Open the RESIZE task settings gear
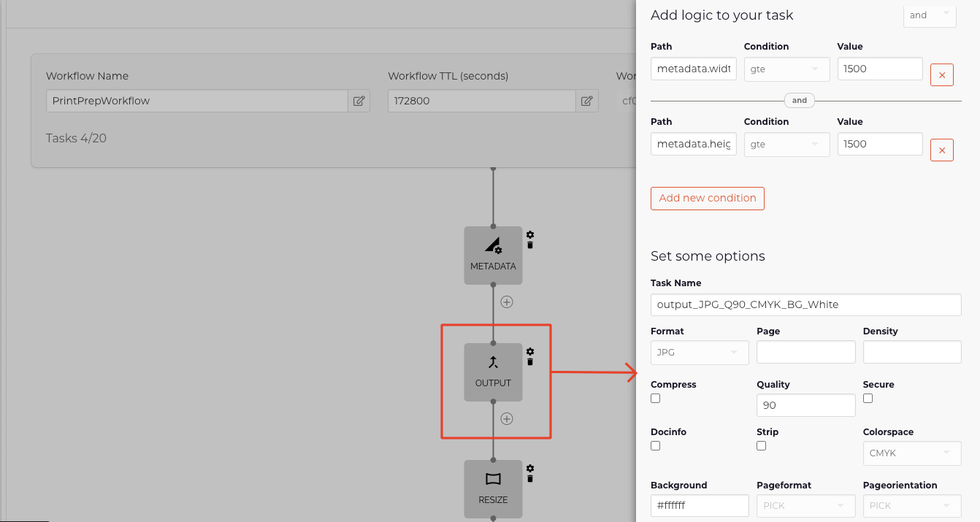Viewport: 980px width, 522px height. pyautogui.click(x=529, y=468)
